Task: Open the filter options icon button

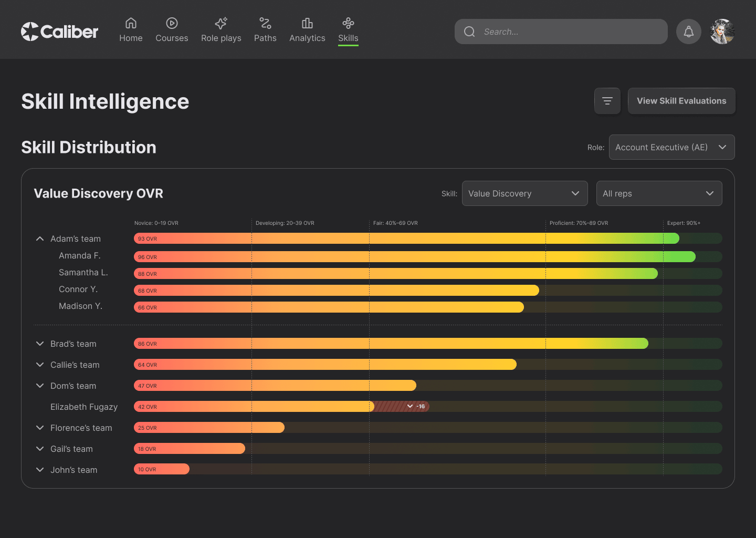Action: 607,101
